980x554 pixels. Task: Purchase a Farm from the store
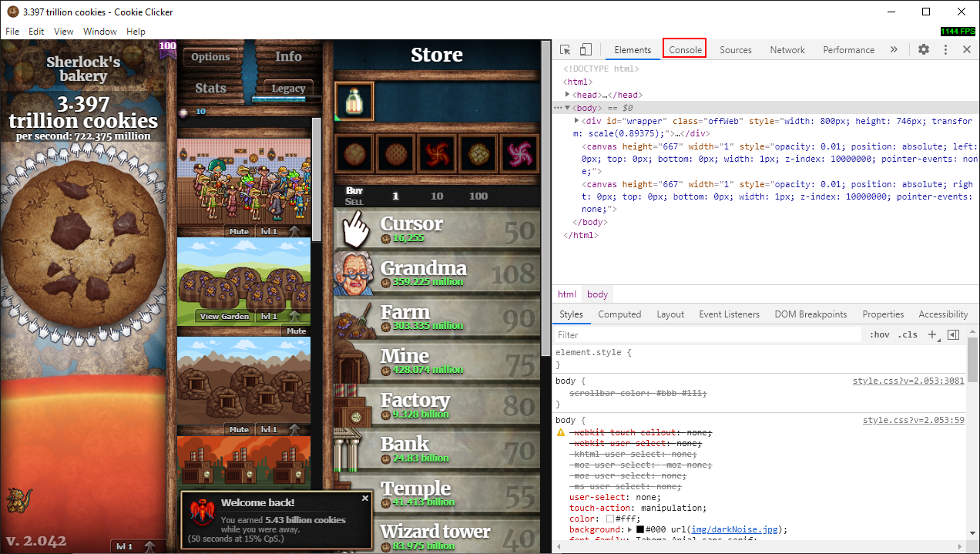(436, 317)
